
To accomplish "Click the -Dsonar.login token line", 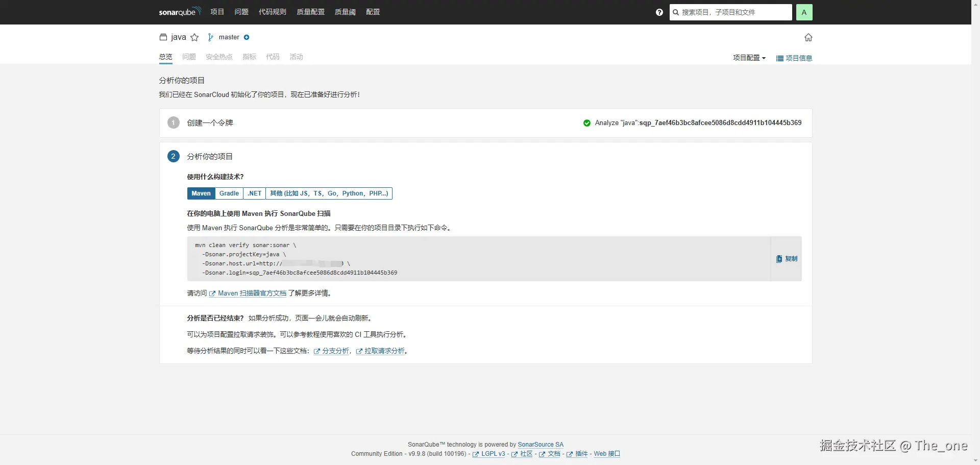I will click(300, 273).
